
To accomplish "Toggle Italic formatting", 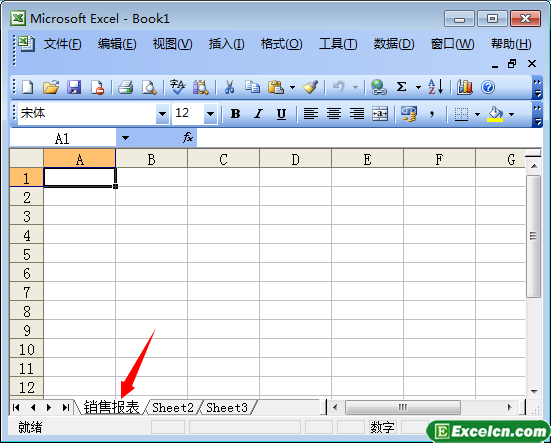I will coord(259,113).
